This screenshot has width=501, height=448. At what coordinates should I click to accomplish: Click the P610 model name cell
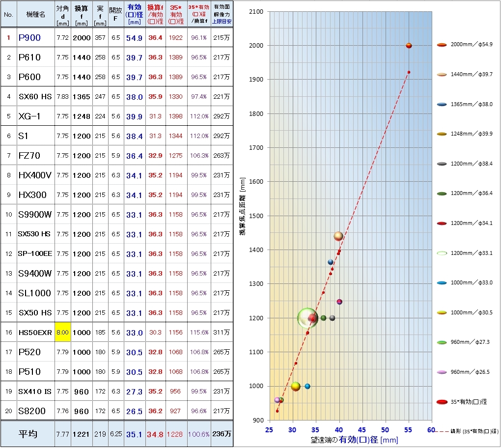[35, 57]
